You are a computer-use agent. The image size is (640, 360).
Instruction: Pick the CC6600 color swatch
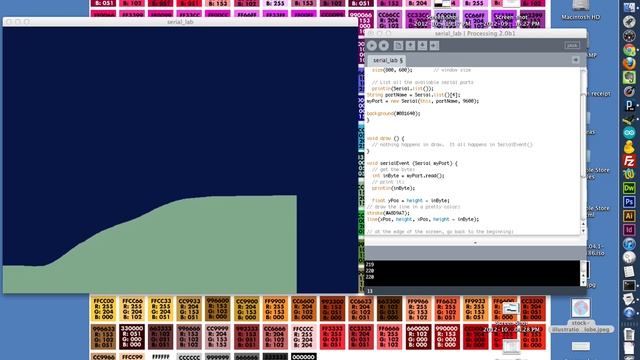pyautogui.click(x=304, y=309)
